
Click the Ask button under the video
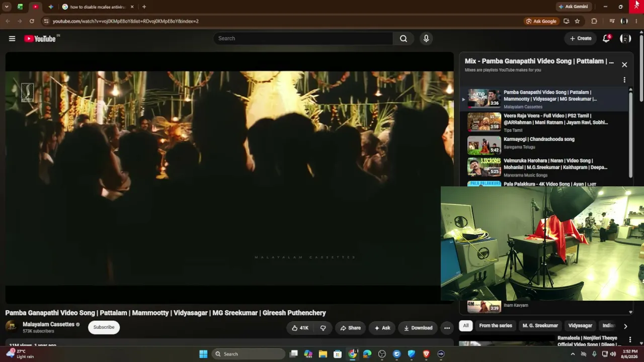tap(382, 328)
